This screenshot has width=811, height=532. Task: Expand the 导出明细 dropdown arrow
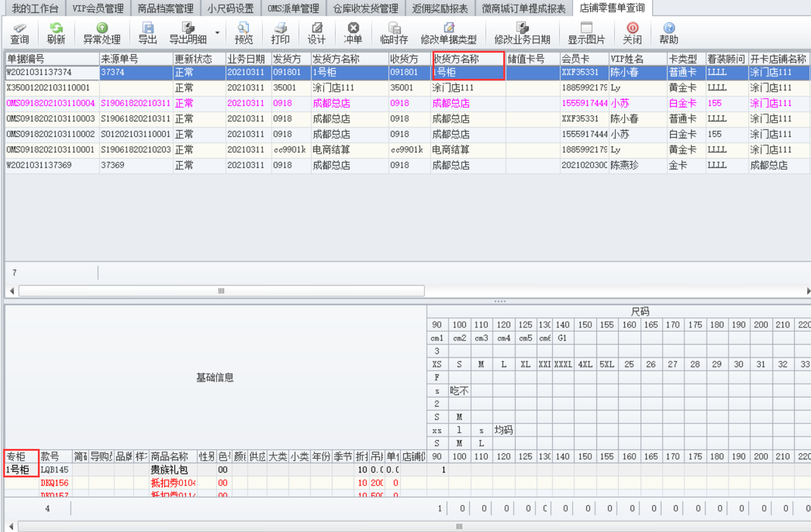(217, 32)
